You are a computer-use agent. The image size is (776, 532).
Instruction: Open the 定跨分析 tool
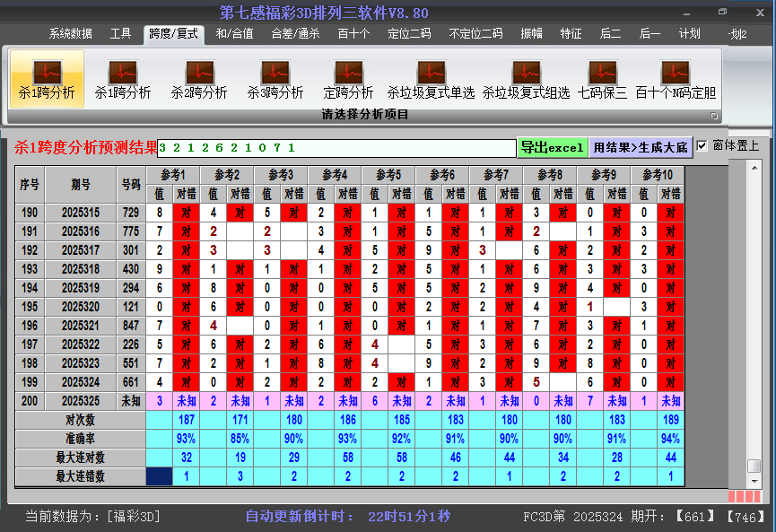pos(348,77)
